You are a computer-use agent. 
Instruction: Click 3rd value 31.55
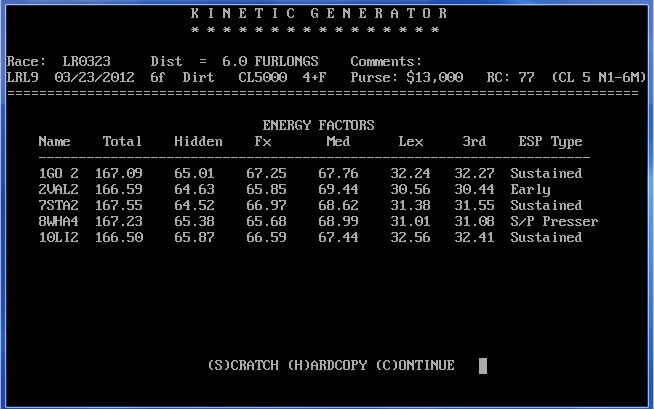point(475,205)
